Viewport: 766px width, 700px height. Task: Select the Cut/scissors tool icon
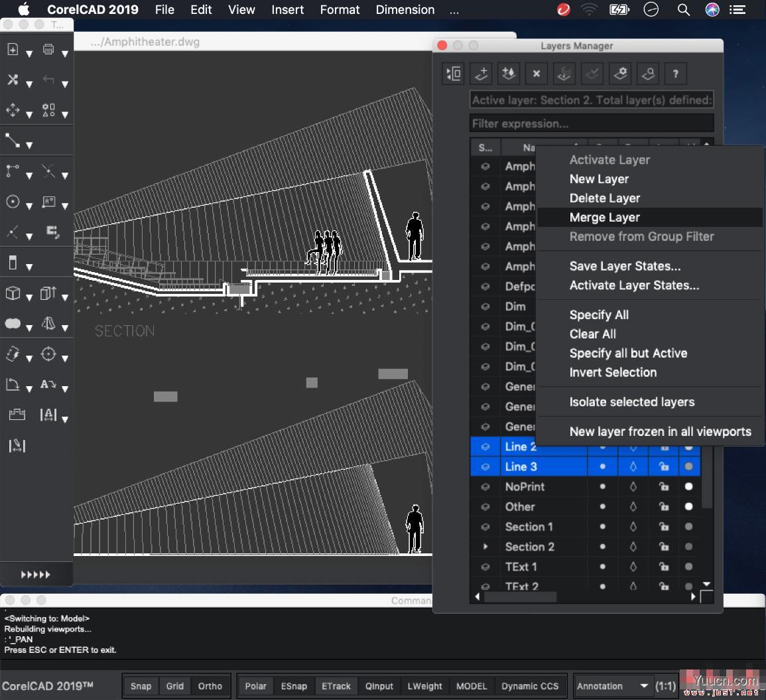pos(13,80)
